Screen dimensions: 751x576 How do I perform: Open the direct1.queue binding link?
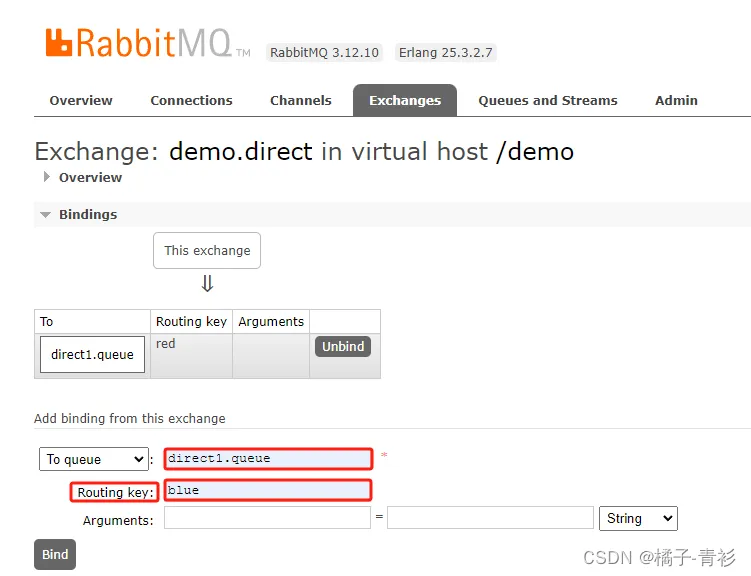(92, 354)
